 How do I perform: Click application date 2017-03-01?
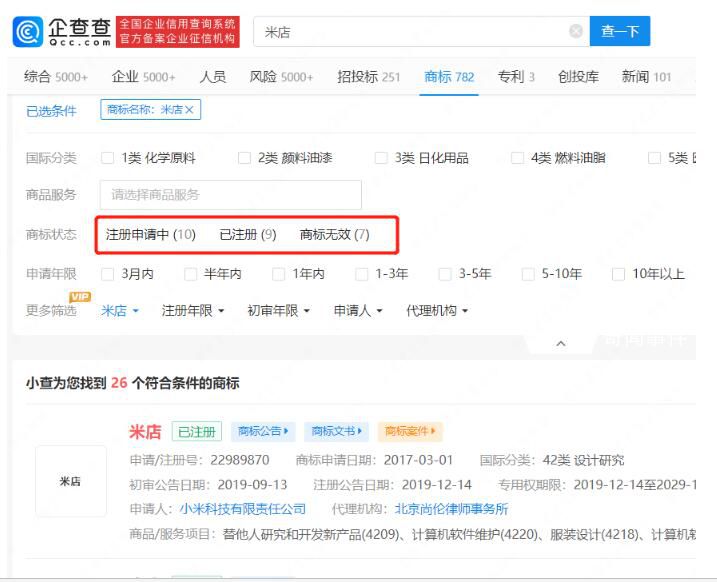point(418,460)
